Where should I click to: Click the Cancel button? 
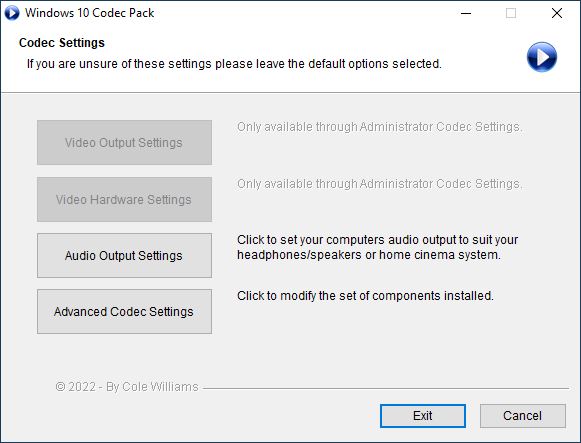click(522, 416)
